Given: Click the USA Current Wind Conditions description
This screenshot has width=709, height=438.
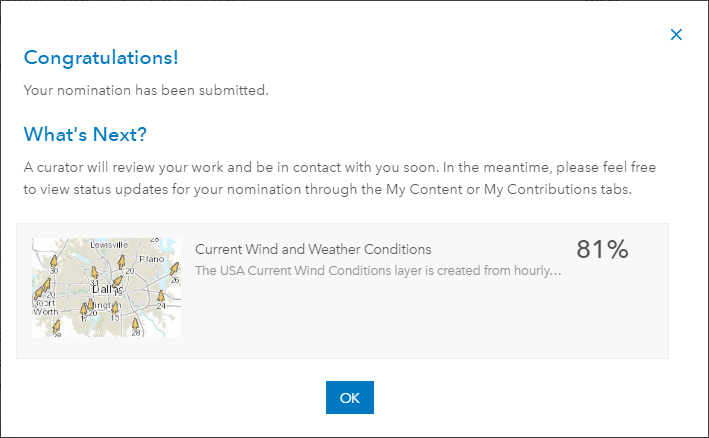Looking at the screenshot, I should pyautogui.click(x=378, y=270).
